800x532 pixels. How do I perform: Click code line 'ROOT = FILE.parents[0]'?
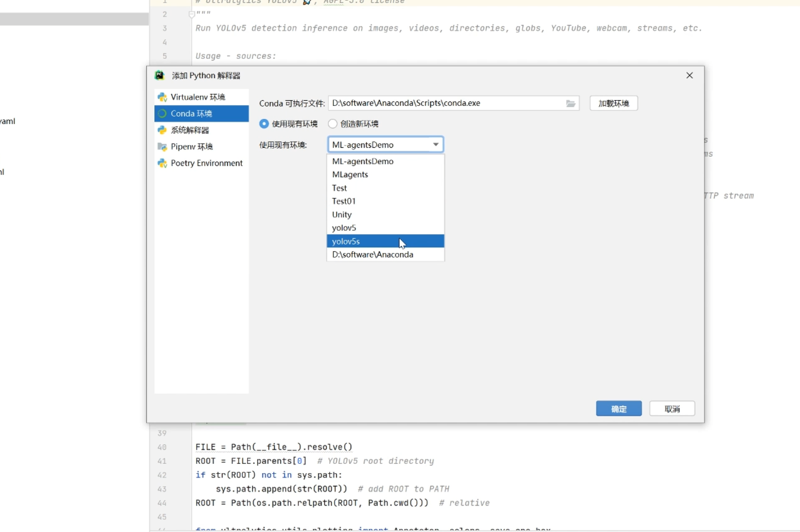(251, 461)
